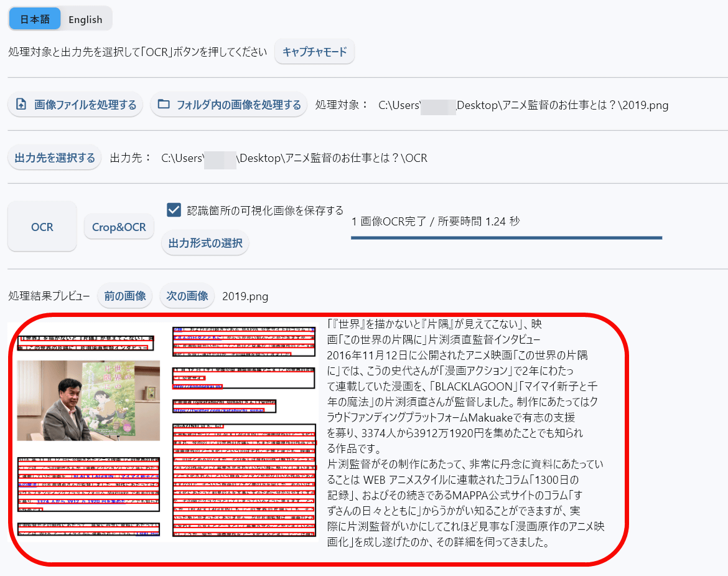Show the 次の画像 in preview

[187, 296]
